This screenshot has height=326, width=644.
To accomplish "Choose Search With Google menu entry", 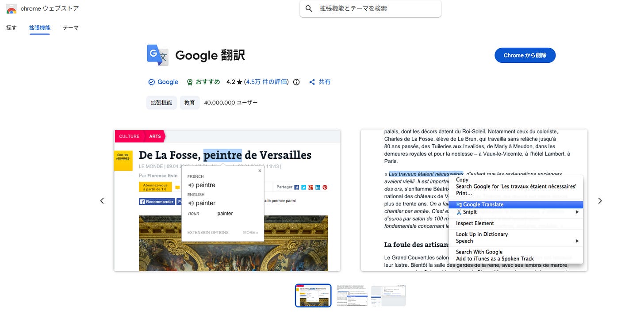I will click(x=479, y=252).
